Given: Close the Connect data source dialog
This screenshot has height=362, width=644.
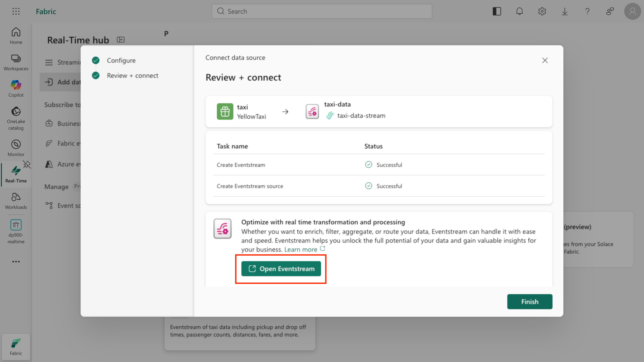Looking at the screenshot, I should click(x=545, y=60).
